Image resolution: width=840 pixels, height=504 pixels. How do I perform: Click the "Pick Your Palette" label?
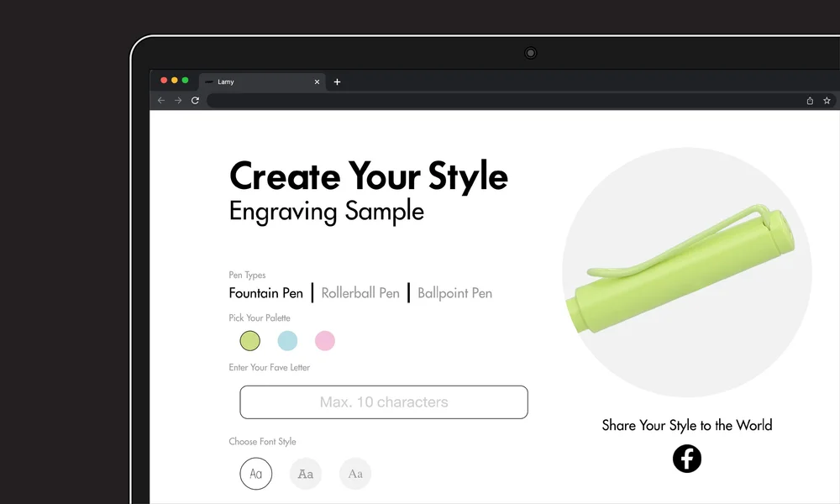pos(260,318)
